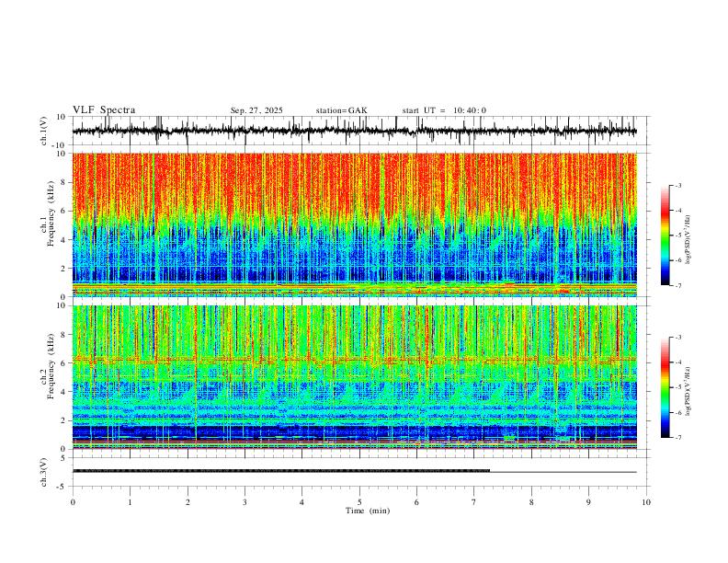Image resolution: width=728 pixels, height=563 pixels.
Task: Click the ch.1 spectrogram color scale bar
Action: coord(665,236)
